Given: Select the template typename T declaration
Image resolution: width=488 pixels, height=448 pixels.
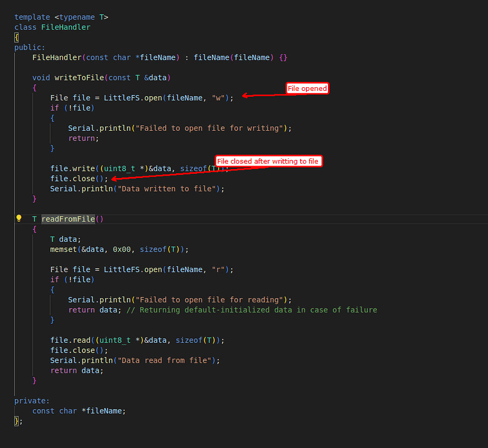Looking at the screenshot, I should point(60,17).
